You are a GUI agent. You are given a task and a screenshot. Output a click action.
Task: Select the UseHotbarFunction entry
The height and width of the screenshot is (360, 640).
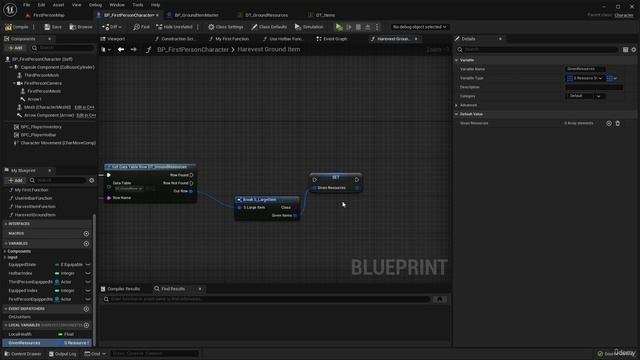[33, 198]
